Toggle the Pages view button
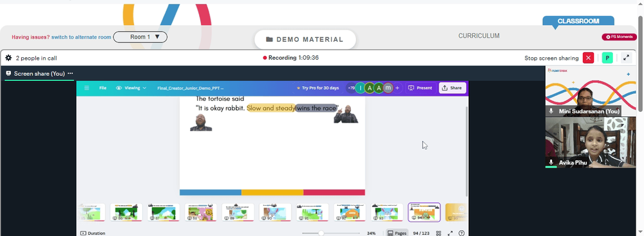This screenshot has width=644, height=236. coord(397,233)
